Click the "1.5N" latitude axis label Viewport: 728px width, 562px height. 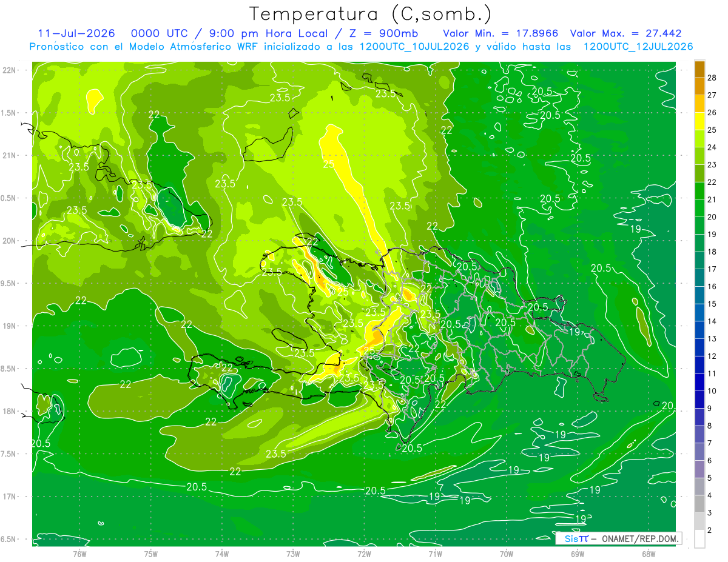tap(9, 113)
